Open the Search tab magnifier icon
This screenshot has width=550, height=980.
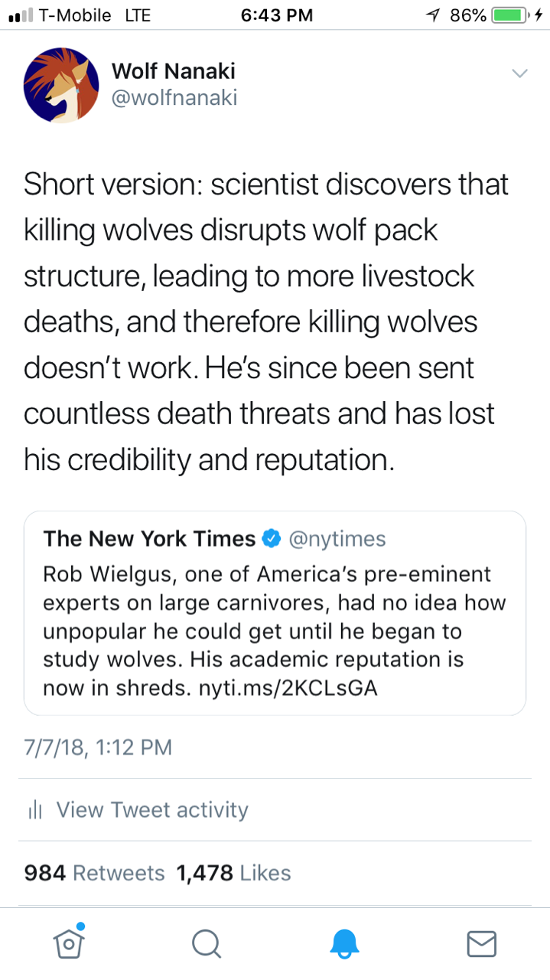[x=206, y=943]
